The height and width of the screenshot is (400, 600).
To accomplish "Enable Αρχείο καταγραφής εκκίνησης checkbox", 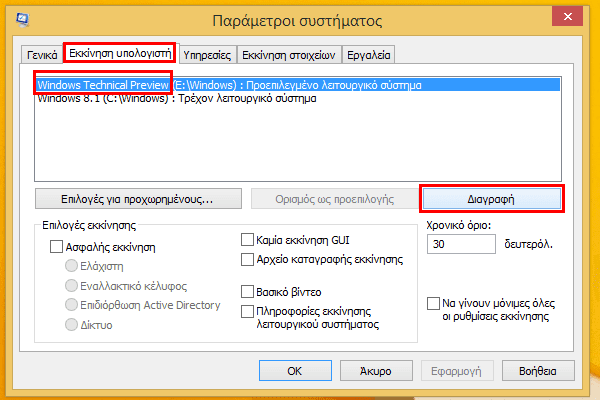I will click(x=247, y=259).
